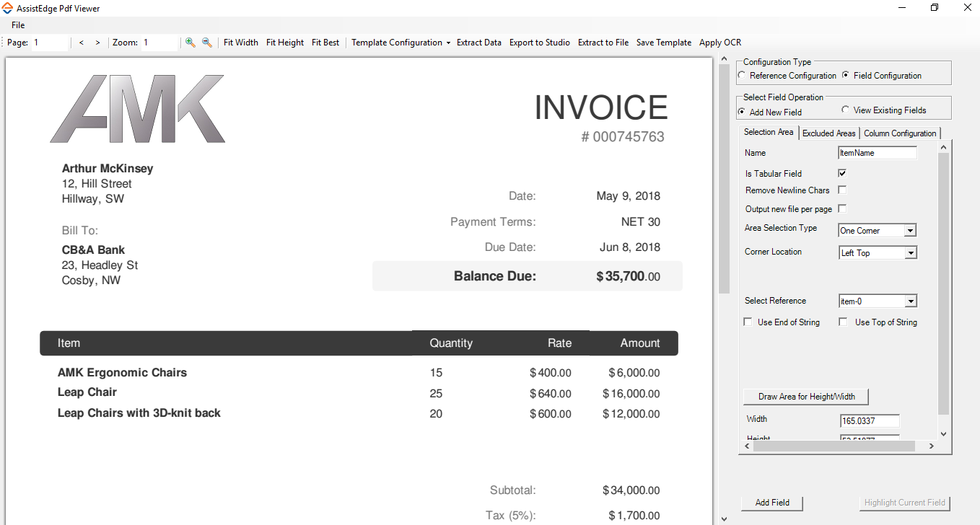Switch to the Column Configuration tab
Screen dimensions: 980x525
coord(899,133)
